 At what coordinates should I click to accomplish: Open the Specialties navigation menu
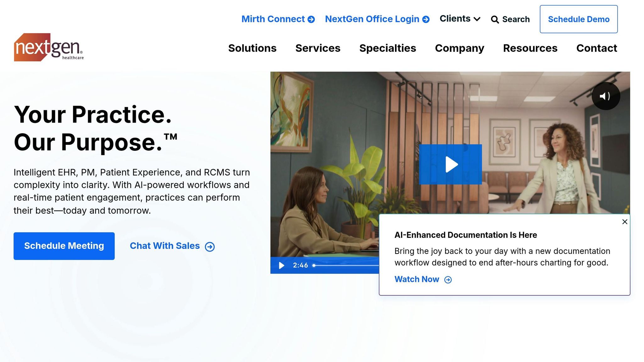pos(387,48)
